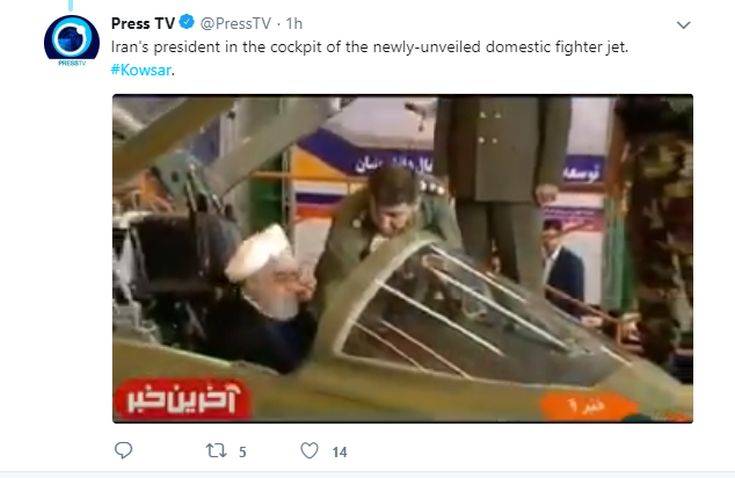The height and width of the screenshot is (478, 735).
Task: View the like count of 14
Action: click(340, 452)
